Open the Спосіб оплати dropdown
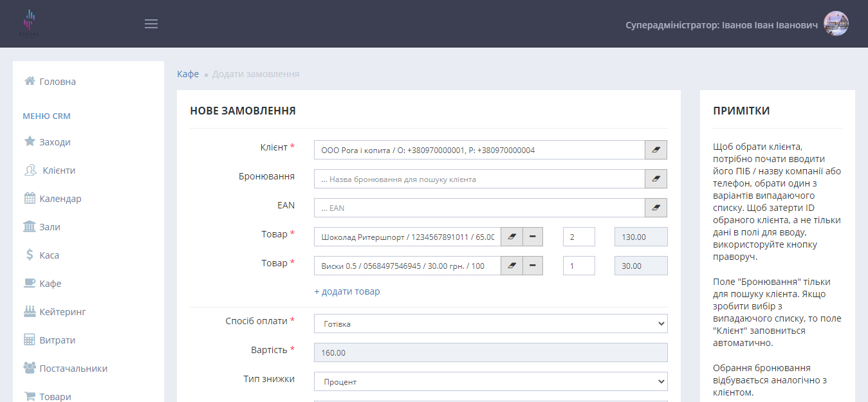Viewport: 868px width, 402px height. click(490, 324)
